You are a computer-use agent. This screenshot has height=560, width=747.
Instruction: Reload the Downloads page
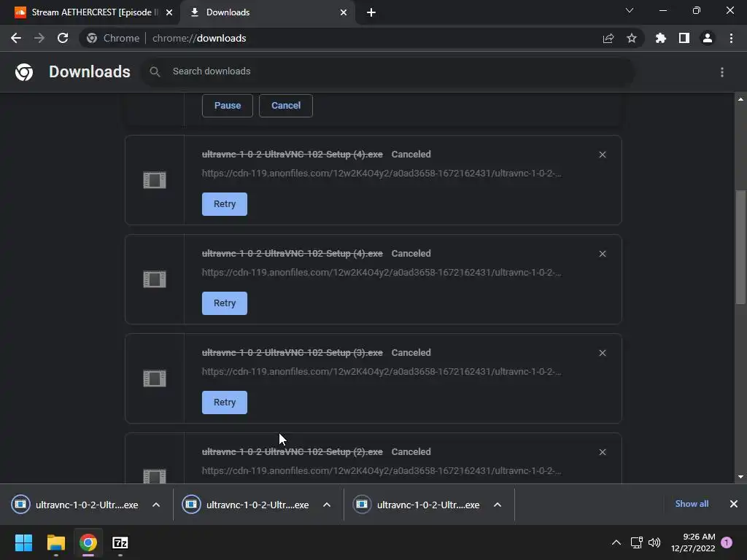(63, 38)
